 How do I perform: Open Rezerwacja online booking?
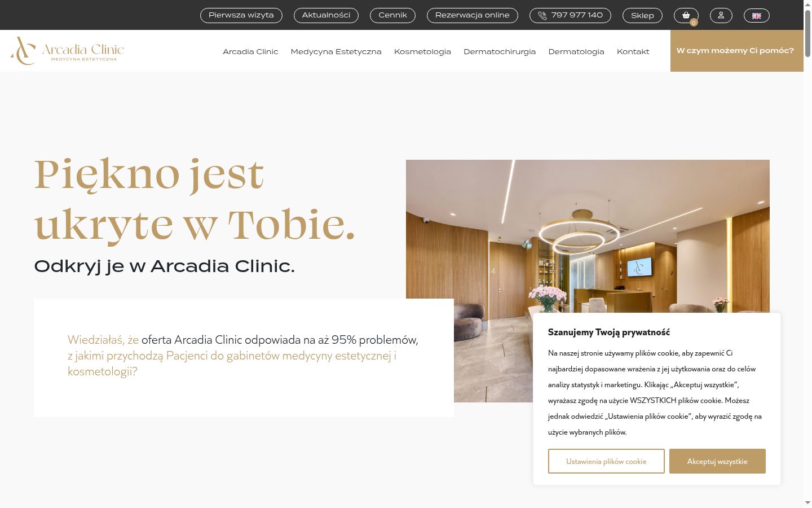(x=472, y=15)
